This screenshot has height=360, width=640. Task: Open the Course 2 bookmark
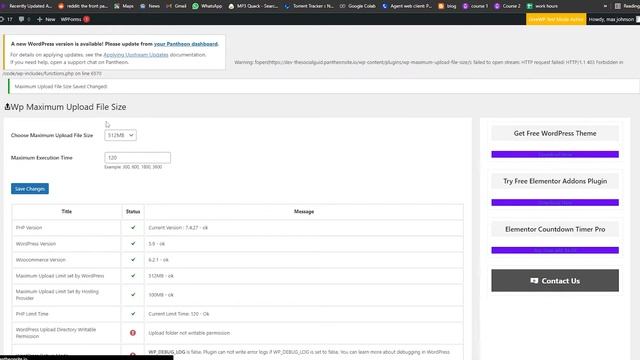coord(507,6)
